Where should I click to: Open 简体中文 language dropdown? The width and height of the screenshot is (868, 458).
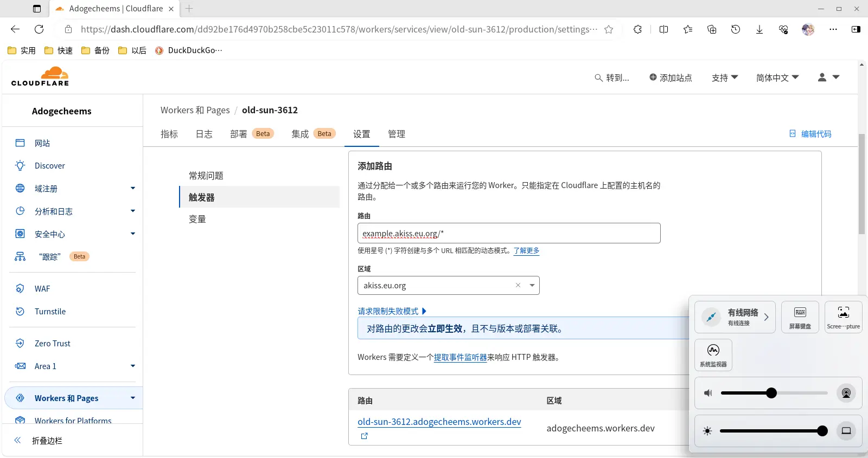click(777, 78)
